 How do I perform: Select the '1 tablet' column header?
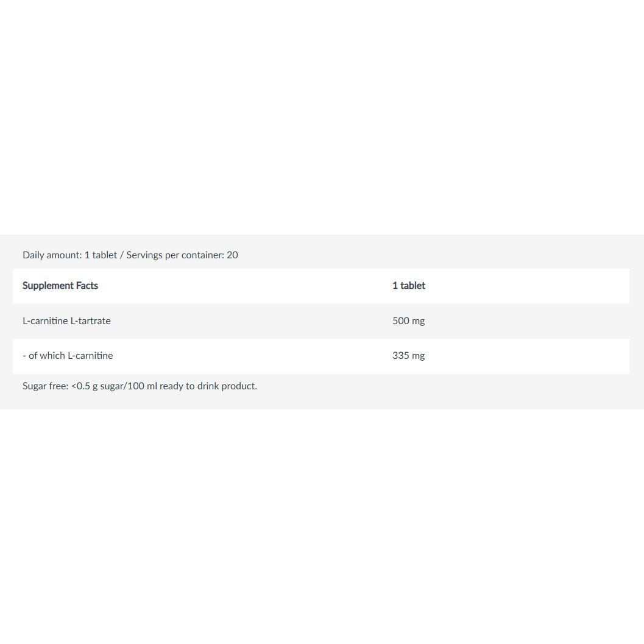tap(409, 286)
